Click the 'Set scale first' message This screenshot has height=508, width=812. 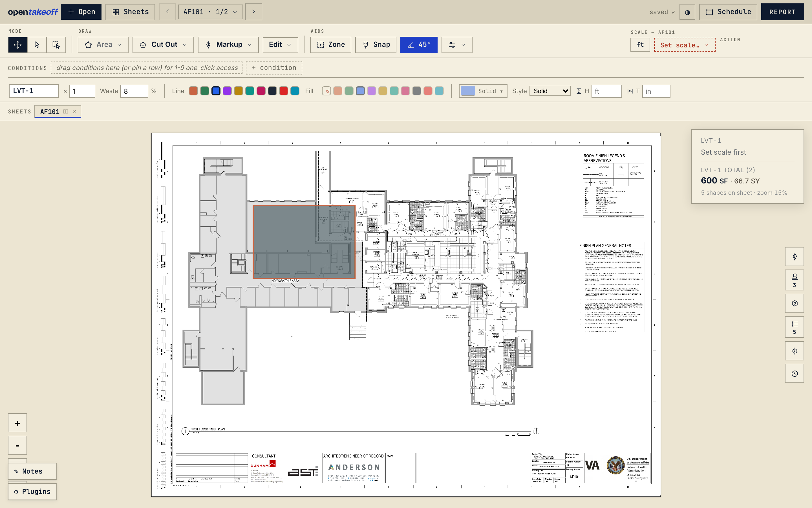[x=723, y=152]
